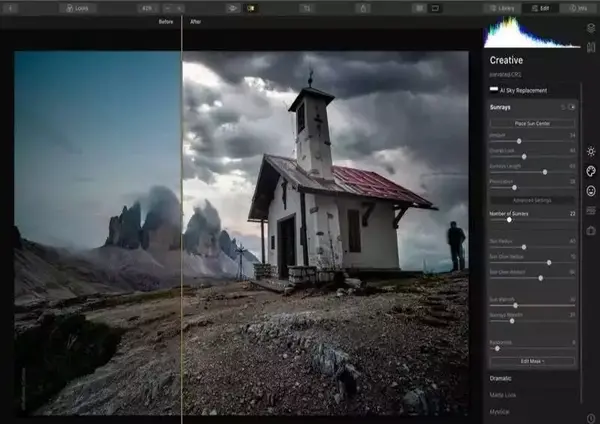Image resolution: width=600 pixels, height=424 pixels.
Task: Click the share/export icon in toolbar
Action: [x=363, y=8]
